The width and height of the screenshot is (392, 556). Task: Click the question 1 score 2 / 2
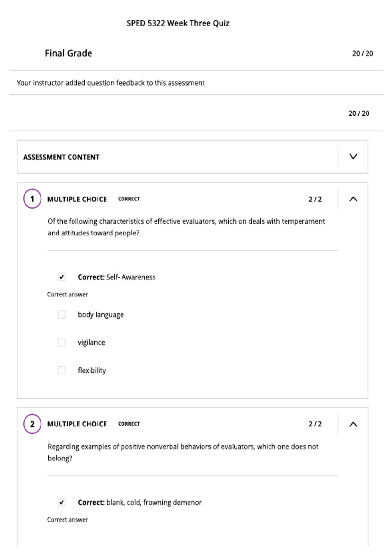tap(315, 199)
